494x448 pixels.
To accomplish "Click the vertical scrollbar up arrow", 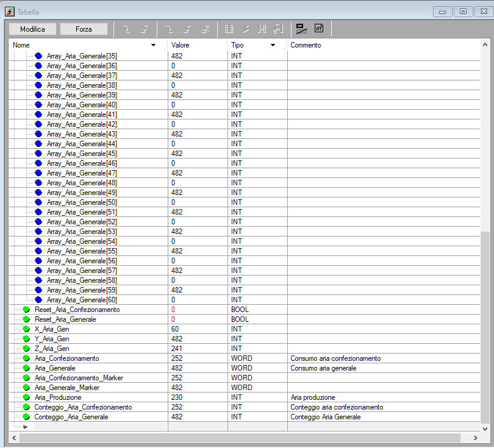I will 485,45.
